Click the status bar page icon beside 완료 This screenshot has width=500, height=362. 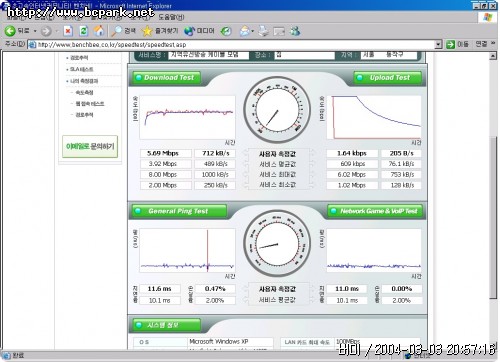tap(6, 356)
